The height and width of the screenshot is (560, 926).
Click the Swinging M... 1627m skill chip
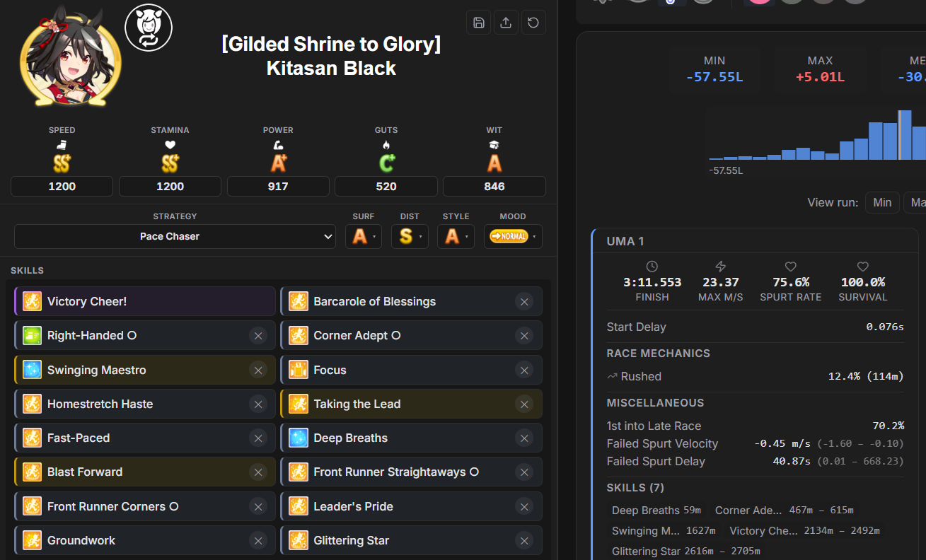coord(664,531)
